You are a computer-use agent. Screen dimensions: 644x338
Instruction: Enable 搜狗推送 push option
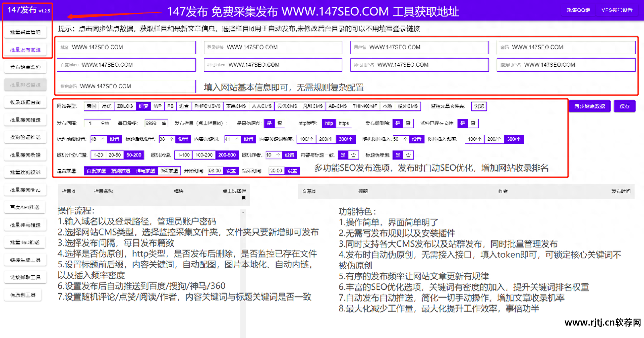pyautogui.click(x=121, y=171)
